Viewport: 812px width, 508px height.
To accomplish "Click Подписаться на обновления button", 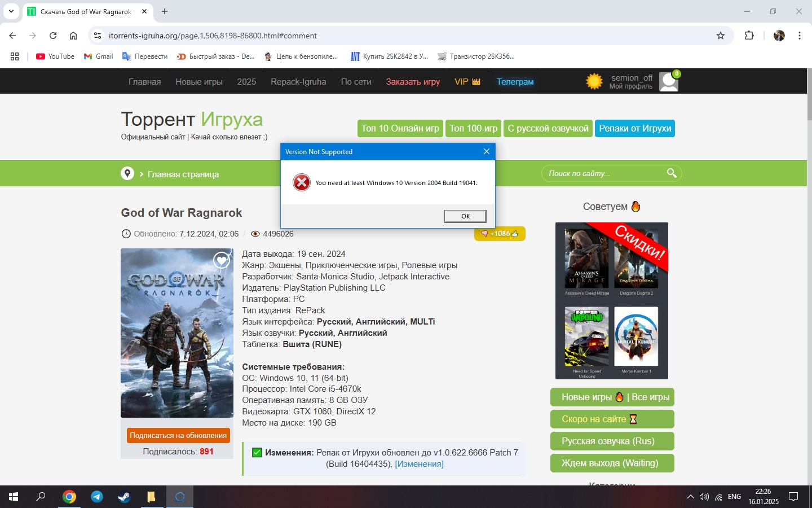I will [x=178, y=435].
